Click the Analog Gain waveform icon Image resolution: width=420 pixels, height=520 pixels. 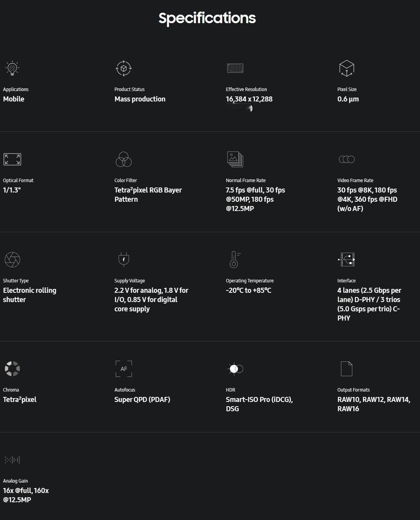coord(12,460)
